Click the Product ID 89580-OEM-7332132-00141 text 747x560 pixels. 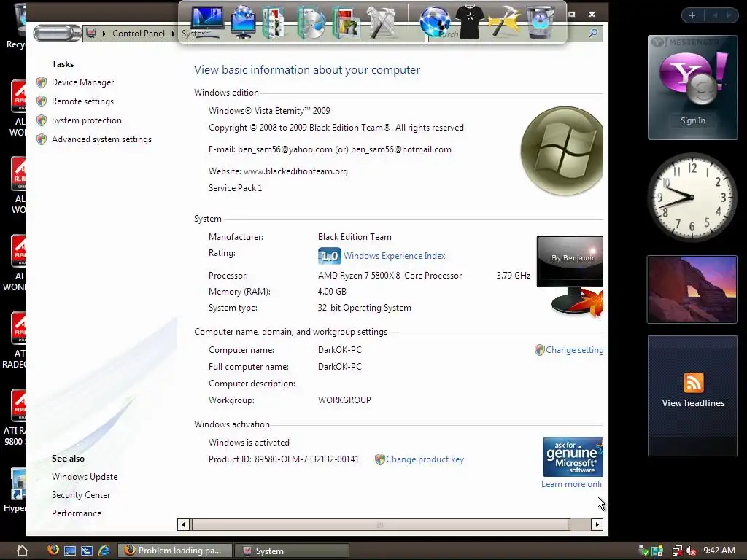pos(284,459)
